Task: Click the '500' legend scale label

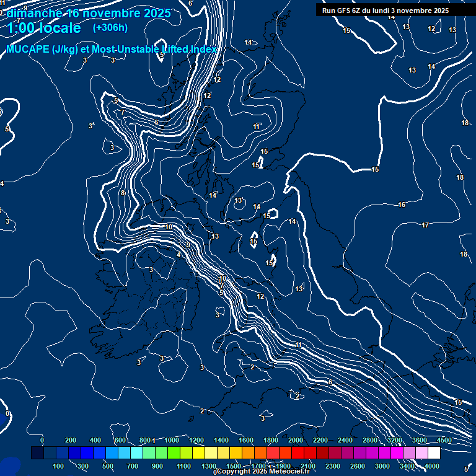Action: pyautogui.click(x=108, y=466)
